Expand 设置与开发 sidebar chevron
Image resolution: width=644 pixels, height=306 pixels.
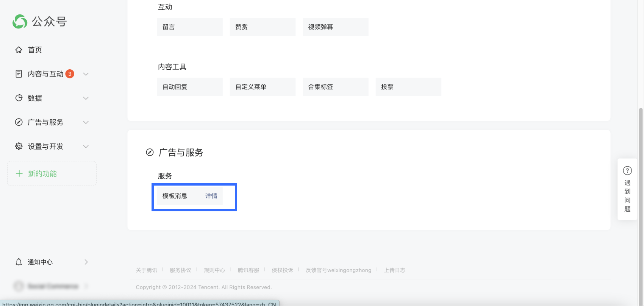pyautogui.click(x=86, y=147)
